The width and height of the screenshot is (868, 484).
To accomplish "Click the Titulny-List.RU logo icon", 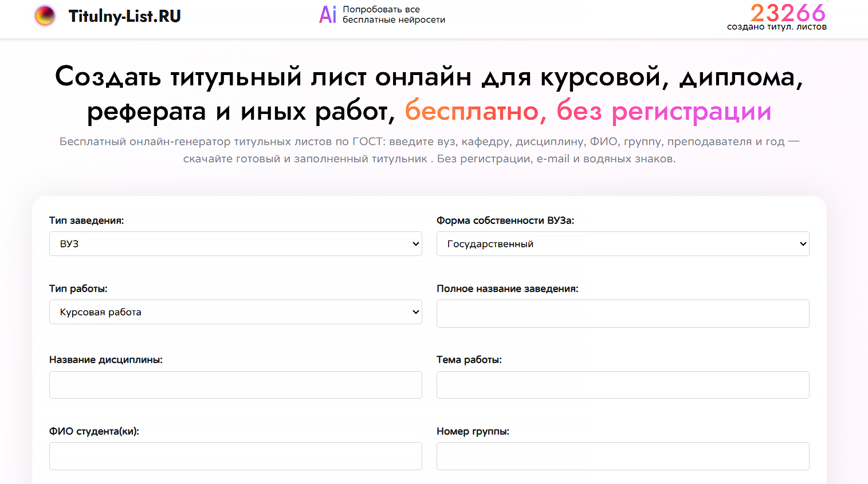I will [45, 15].
